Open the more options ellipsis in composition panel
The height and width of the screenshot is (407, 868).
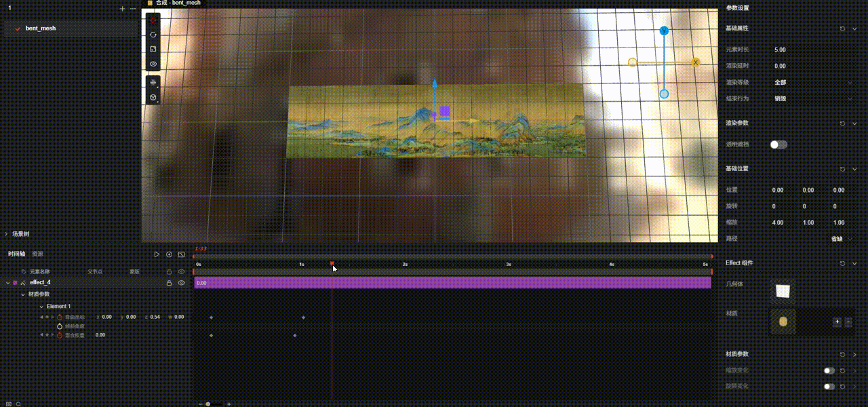(132, 8)
